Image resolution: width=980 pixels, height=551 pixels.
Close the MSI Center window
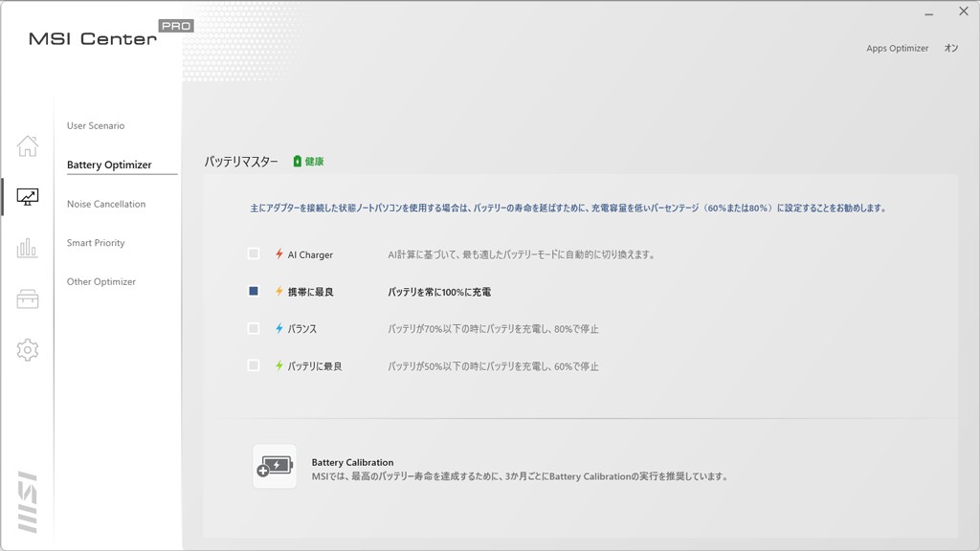[x=964, y=11]
